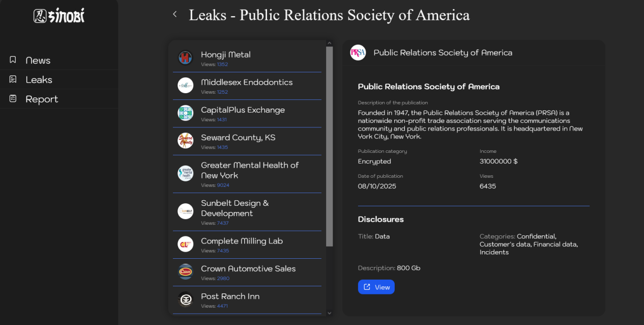Screen dimensions: 644x325
Task: Click scroll-down arrow of leak list
Action: click(329, 313)
